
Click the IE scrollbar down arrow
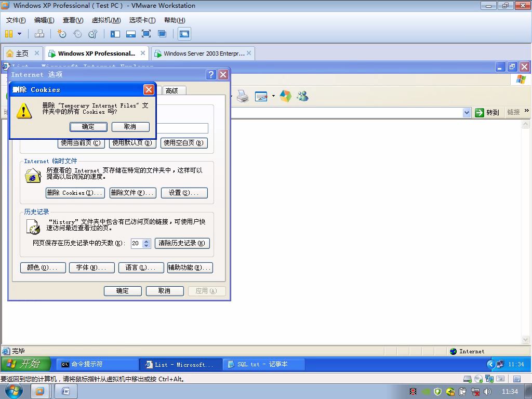(x=525, y=339)
